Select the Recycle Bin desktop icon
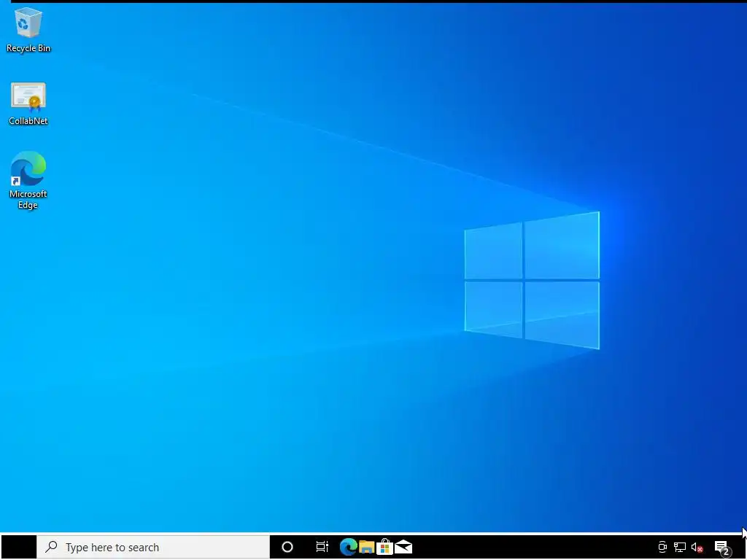 click(x=28, y=29)
